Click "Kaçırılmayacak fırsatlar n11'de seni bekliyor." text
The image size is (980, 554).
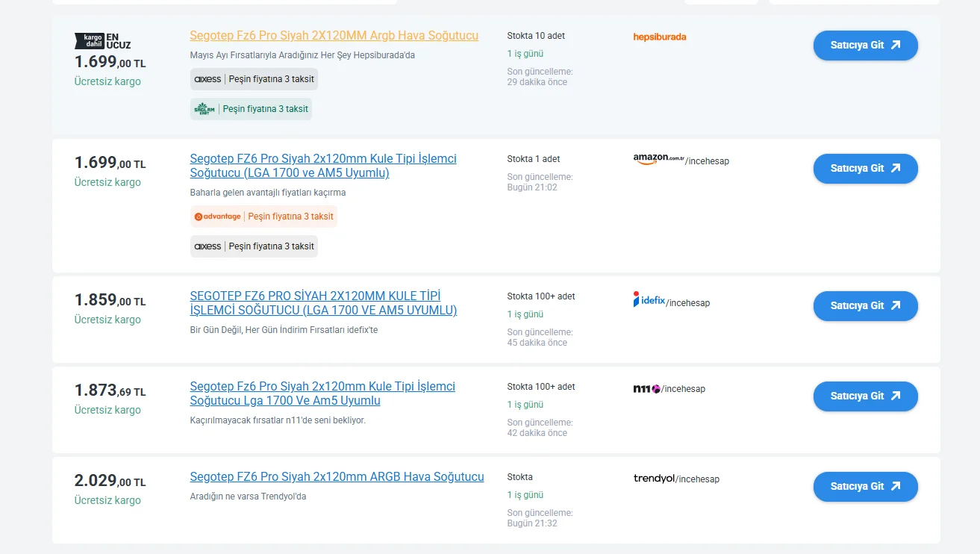pos(278,420)
